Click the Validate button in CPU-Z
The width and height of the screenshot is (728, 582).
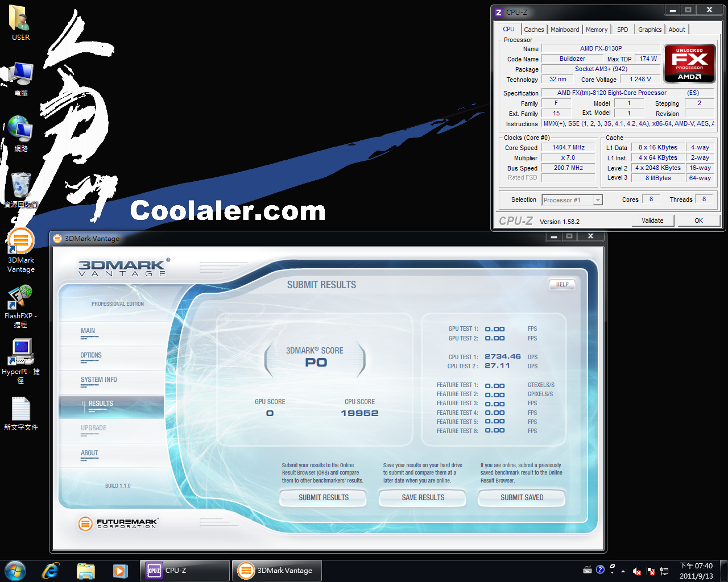point(652,221)
